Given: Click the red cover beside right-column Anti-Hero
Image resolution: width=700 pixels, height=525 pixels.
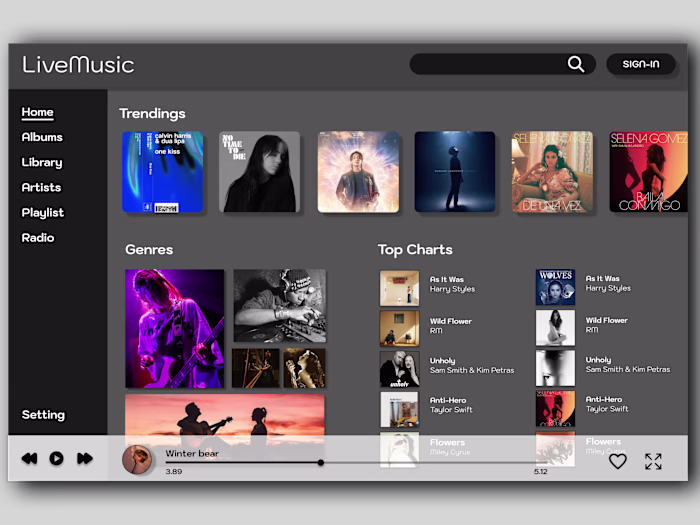Looking at the screenshot, I should 555,408.
